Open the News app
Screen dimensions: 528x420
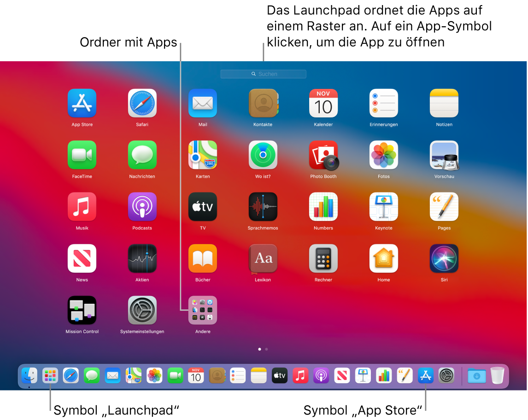point(82,258)
